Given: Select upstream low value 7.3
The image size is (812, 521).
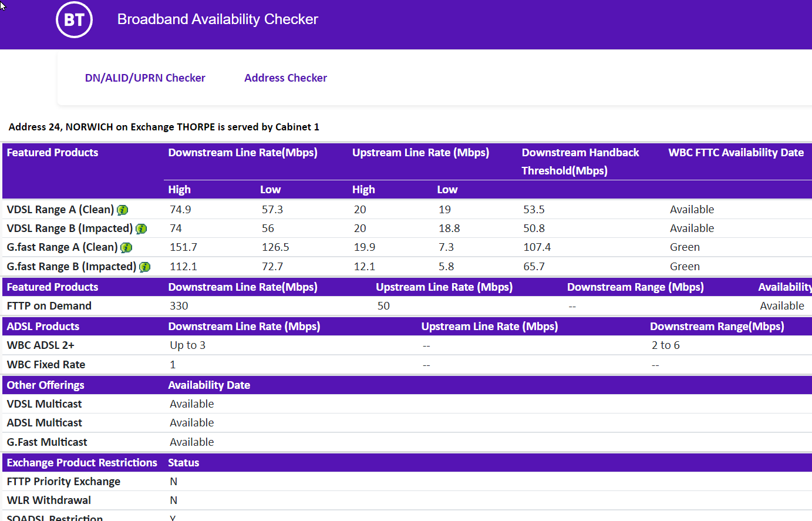Looking at the screenshot, I should click(446, 247).
